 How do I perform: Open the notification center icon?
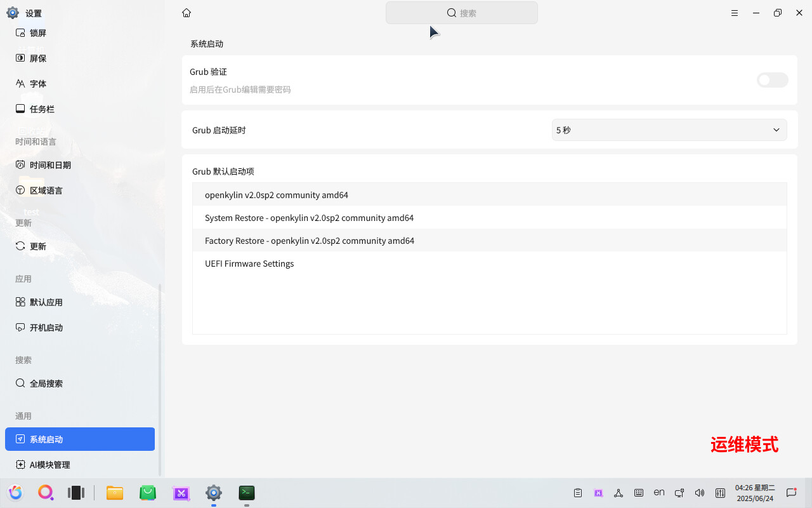(x=791, y=493)
